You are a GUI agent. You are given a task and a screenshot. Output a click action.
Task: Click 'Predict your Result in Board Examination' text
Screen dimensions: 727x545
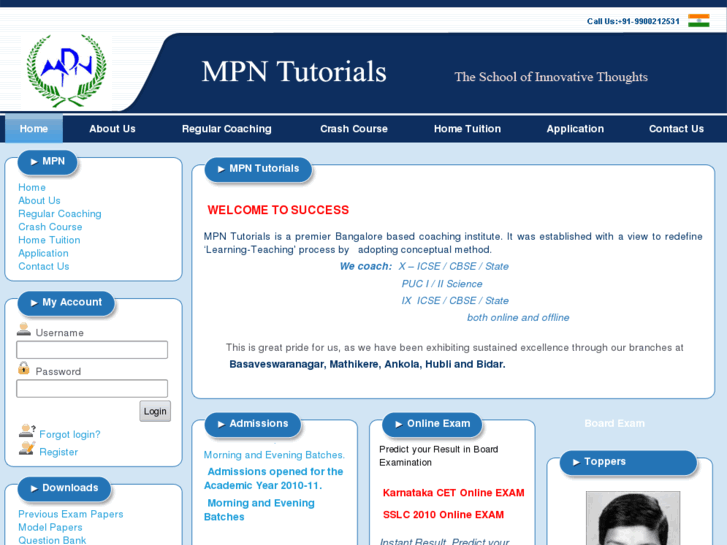point(439,456)
